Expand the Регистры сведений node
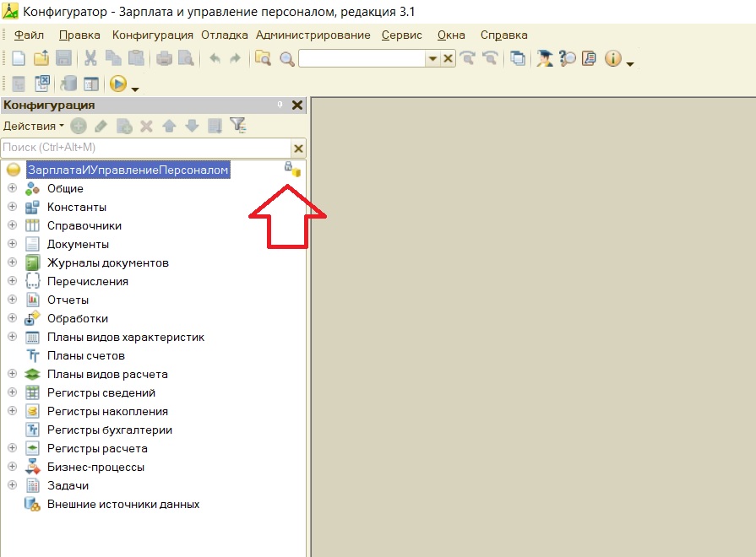This screenshot has width=756, height=557. (12, 392)
